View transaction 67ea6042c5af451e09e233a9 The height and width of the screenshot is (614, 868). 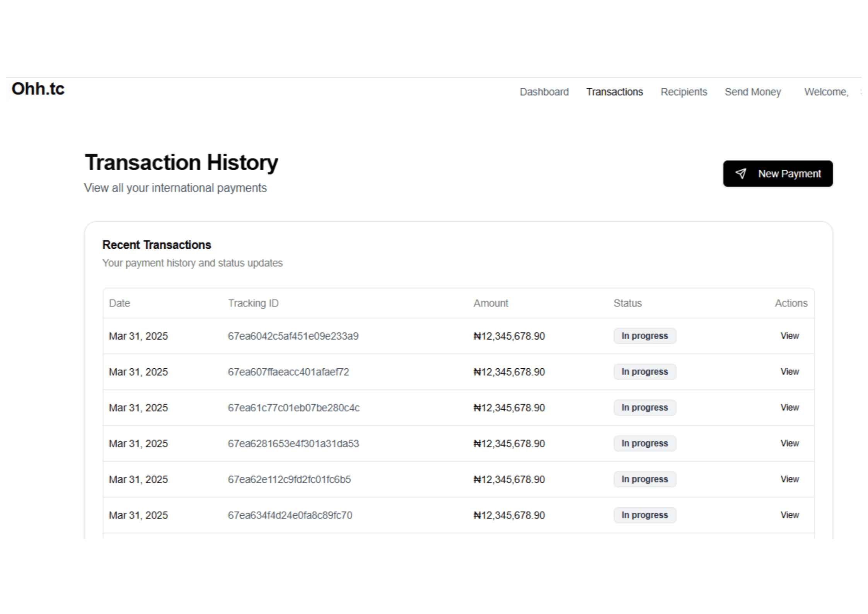[789, 336]
